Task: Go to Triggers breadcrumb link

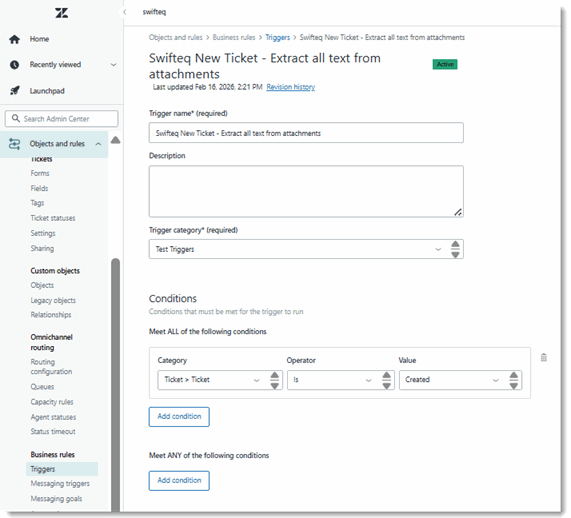Action: pyautogui.click(x=277, y=38)
